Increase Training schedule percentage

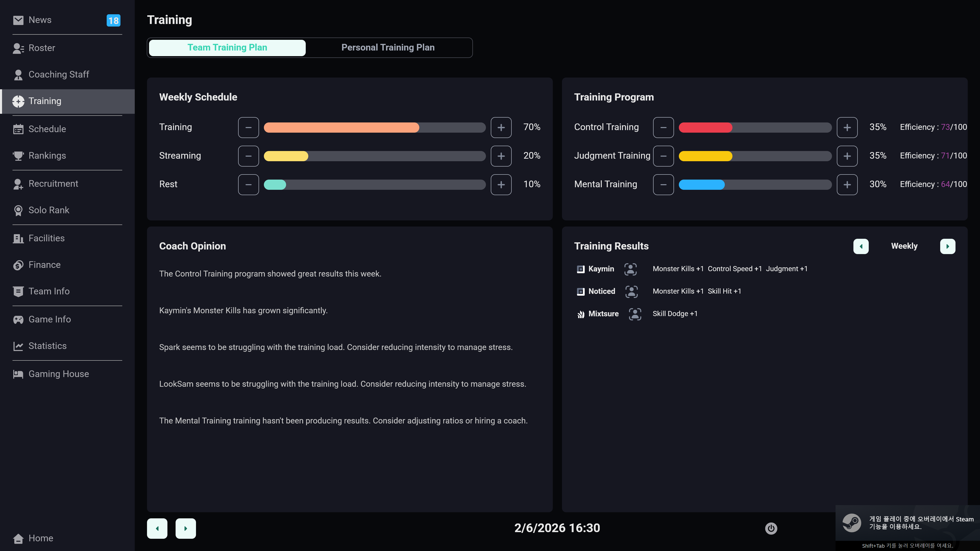[501, 127]
